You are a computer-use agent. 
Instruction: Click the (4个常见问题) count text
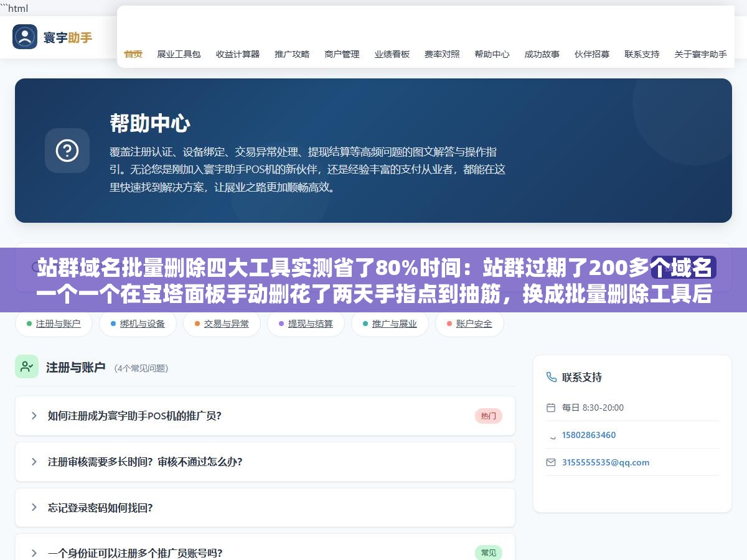pos(141,368)
